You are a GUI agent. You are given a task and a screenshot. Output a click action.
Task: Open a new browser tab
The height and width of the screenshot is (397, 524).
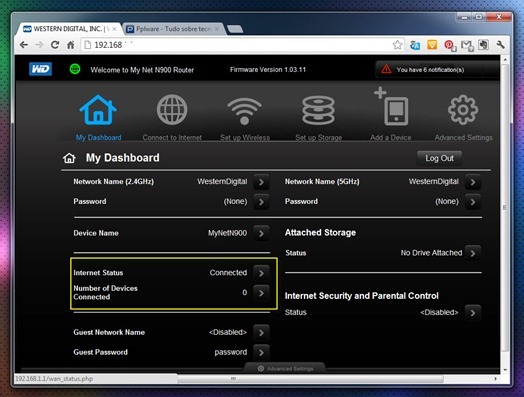(x=235, y=29)
